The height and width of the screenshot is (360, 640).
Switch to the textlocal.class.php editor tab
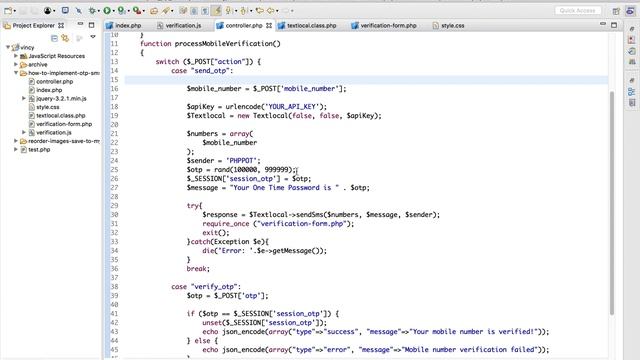pyautogui.click(x=307, y=25)
